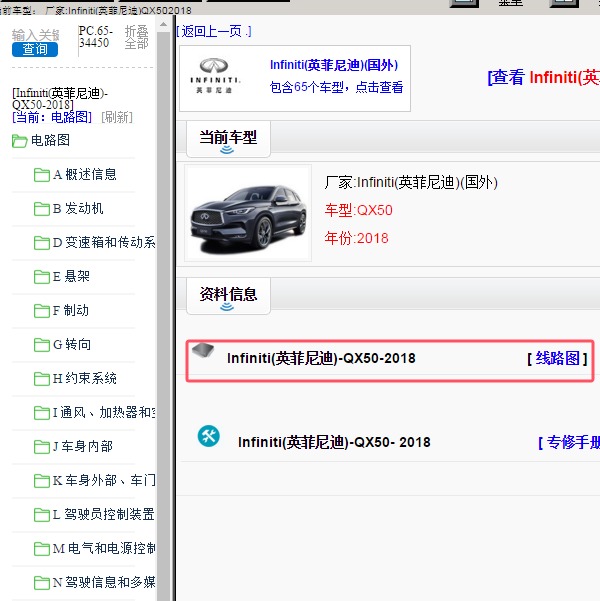Expand the D 变速箱和传动系 tree item
Screen dimensions: 600x601
(104, 242)
